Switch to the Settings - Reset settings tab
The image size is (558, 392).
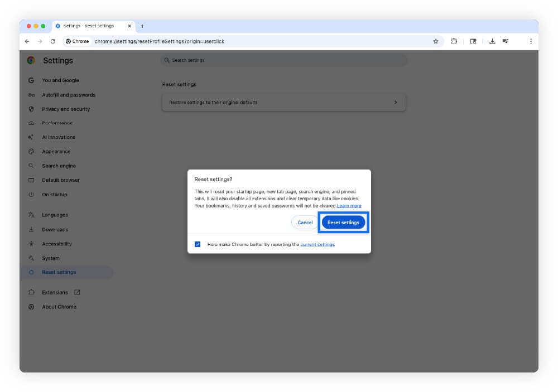click(89, 26)
